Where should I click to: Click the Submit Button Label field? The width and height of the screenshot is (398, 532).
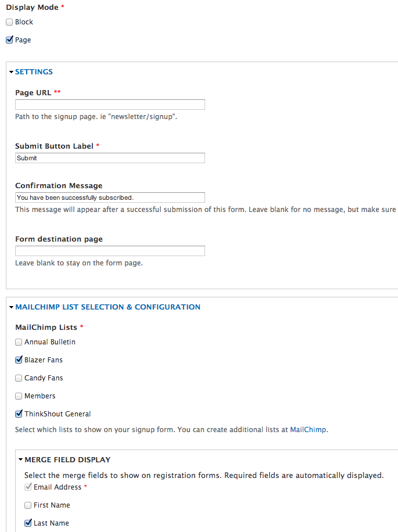110,158
